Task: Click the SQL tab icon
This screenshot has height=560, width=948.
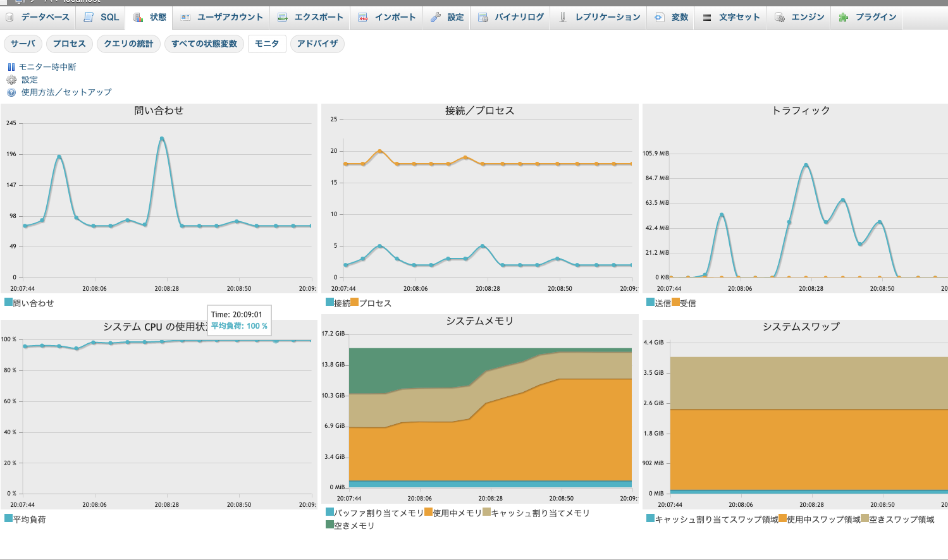Action: click(x=89, y=17)
